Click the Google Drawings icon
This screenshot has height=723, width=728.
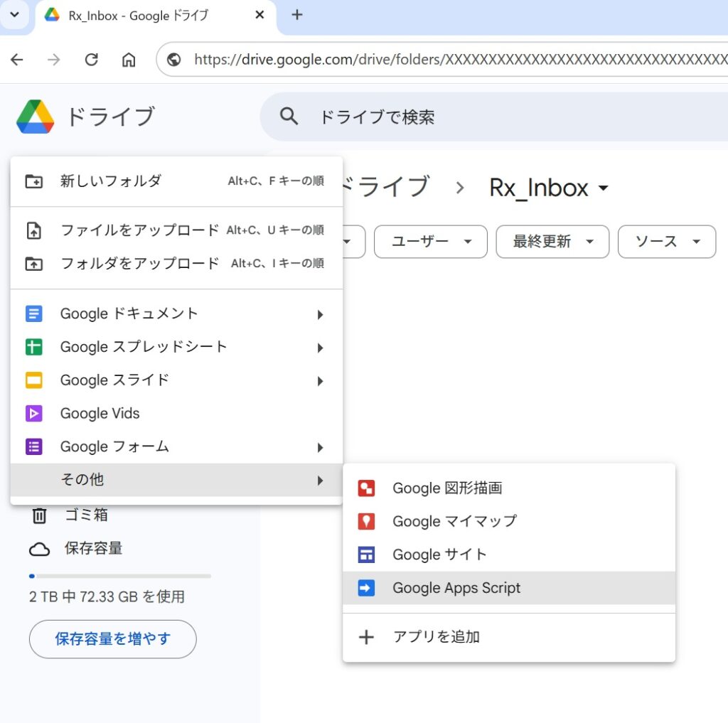tap(366, 488)
